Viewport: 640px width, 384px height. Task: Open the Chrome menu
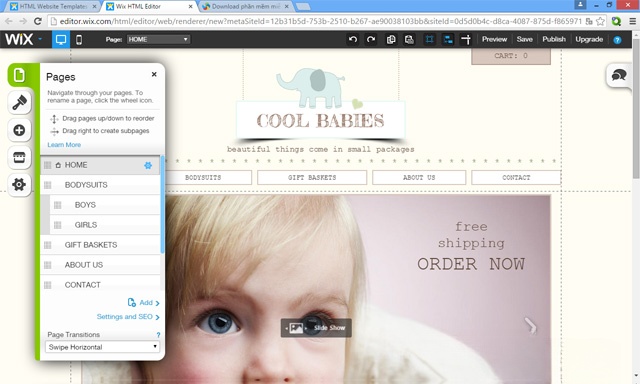tap(632, 21)
